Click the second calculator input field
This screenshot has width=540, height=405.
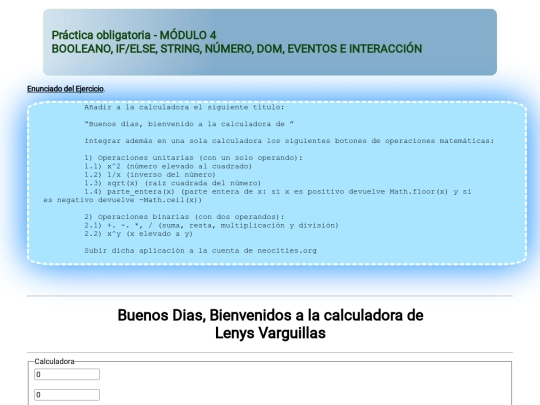point(67,395)
